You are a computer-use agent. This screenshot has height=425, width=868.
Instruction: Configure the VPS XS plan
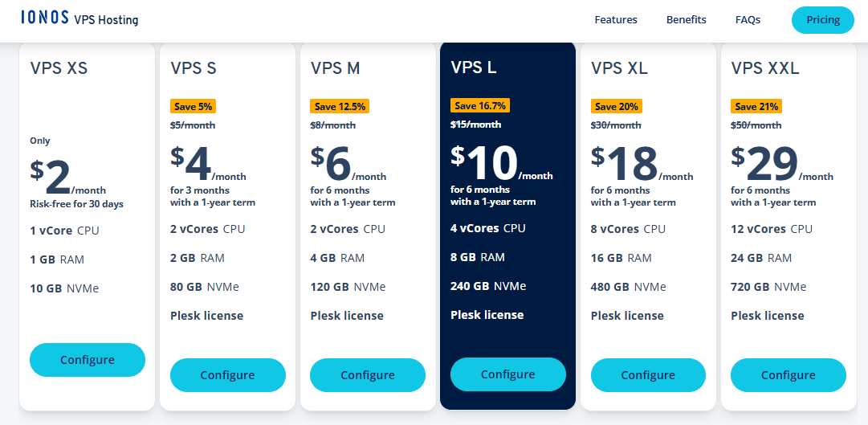pos(88,360)
